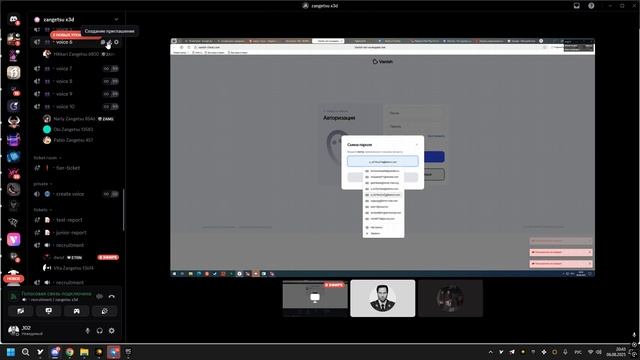Open the inbox icon in title bar
This screenshot has height=360, width=640.
576,6
